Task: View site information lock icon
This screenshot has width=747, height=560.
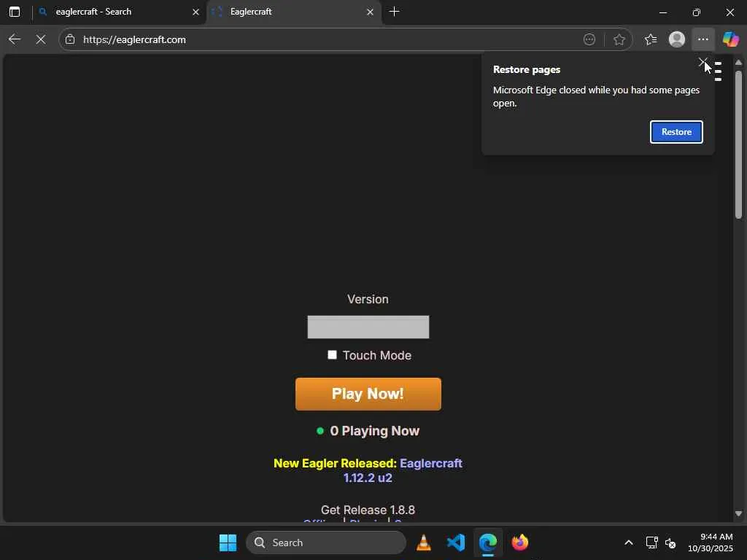Action: coord(70,39)
